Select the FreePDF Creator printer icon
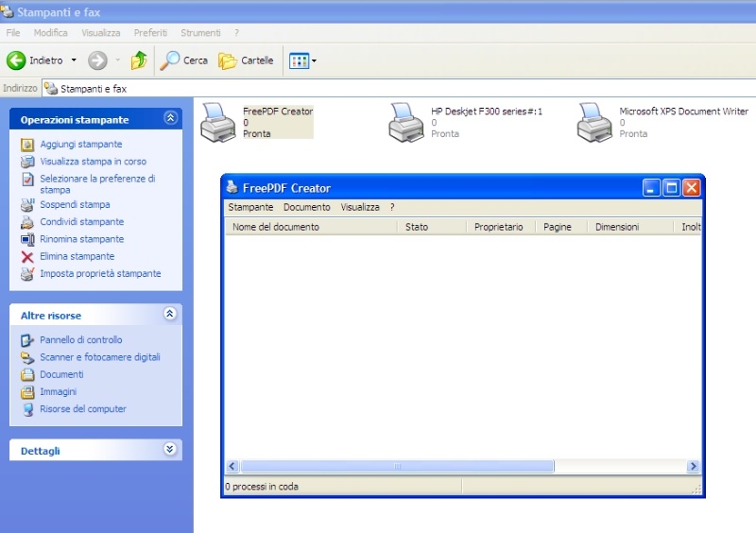 click(218, 123)
